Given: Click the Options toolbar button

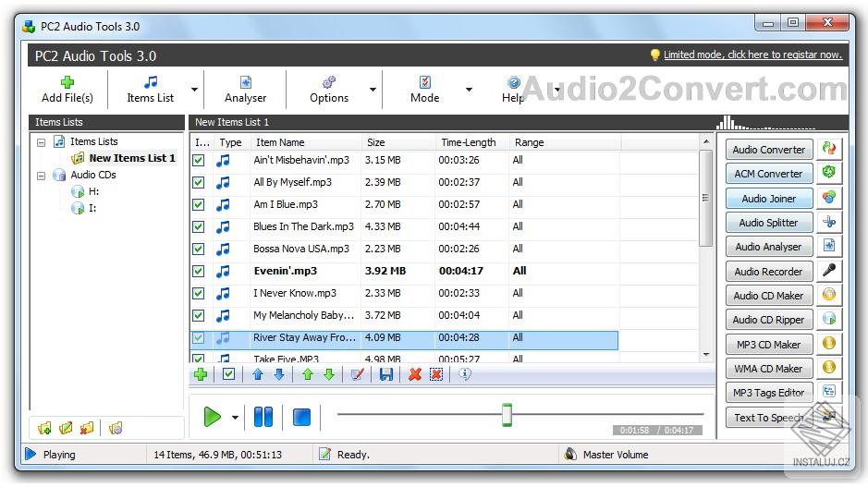Looking at the screenshot, I should coord(329,90).
